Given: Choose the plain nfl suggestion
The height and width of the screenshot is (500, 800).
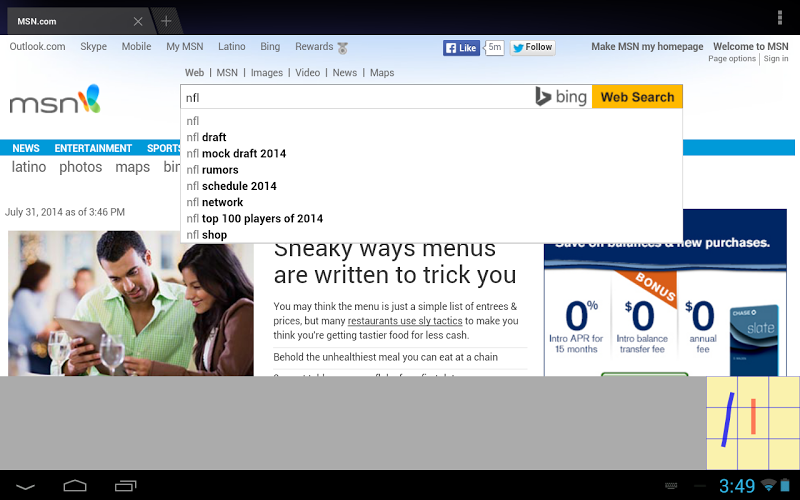Looking at the screenshot, I should point(431,121).
